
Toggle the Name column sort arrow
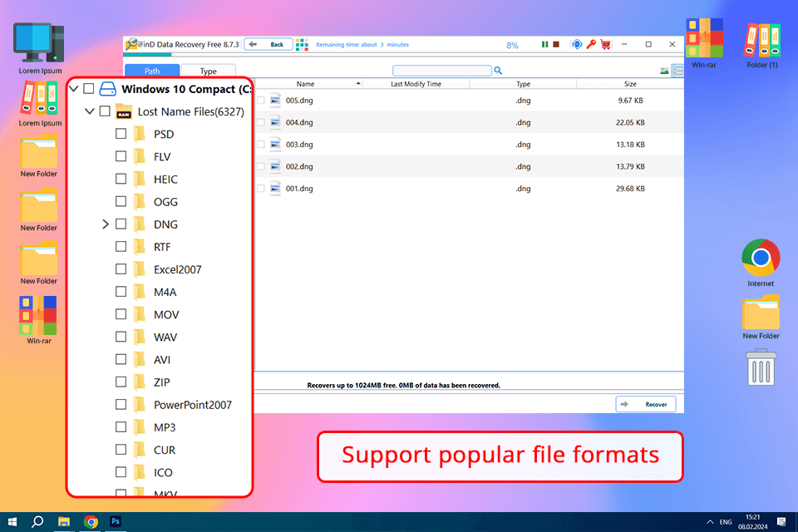click(358, 83)
